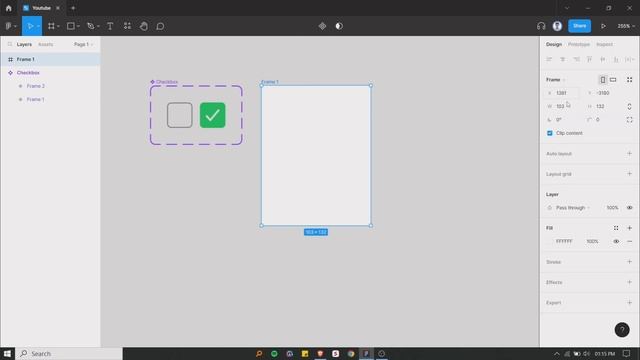Select the Rectangle shape tool
The width and height of the screenshot is (640, 360).
(71, 26)
